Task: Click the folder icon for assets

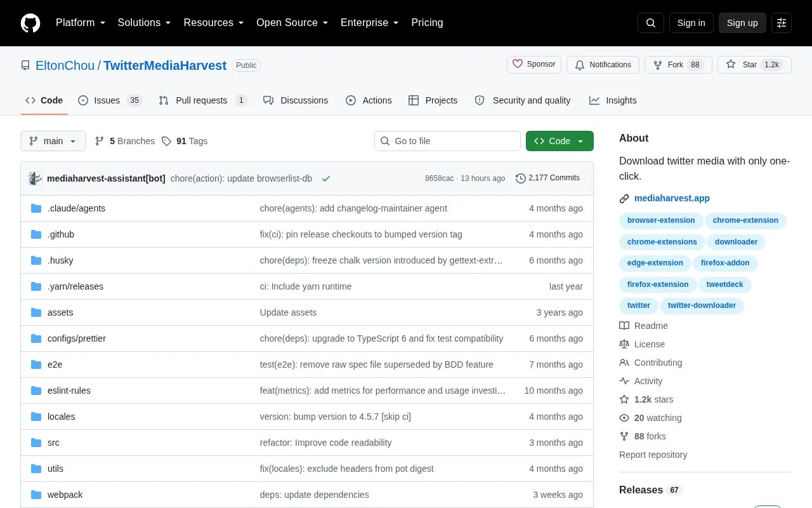Action: tap(36, 312)
